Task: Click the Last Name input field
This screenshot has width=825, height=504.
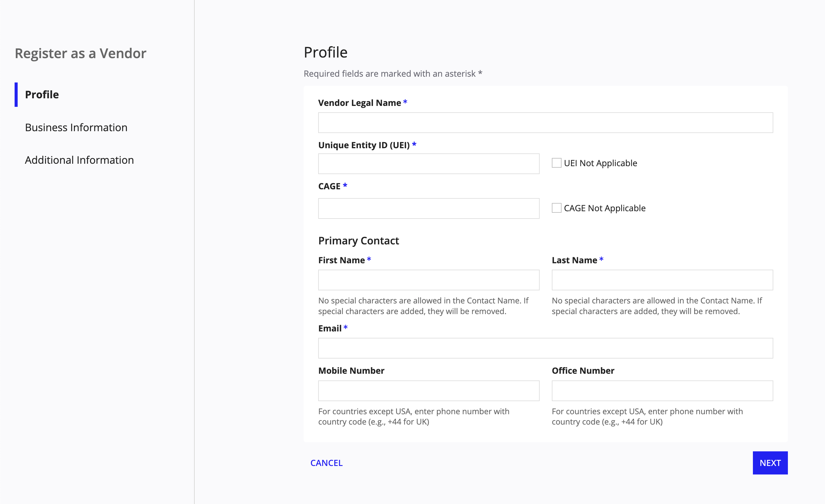Action: tap(662, 280)
